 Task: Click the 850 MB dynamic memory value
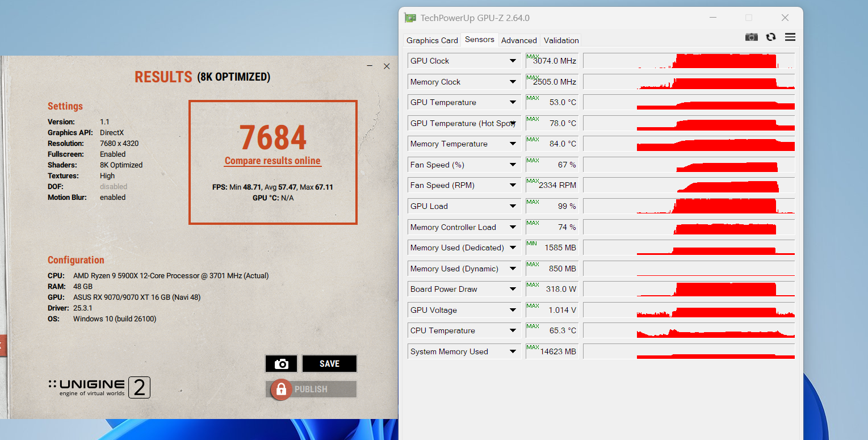click(552, 269)
